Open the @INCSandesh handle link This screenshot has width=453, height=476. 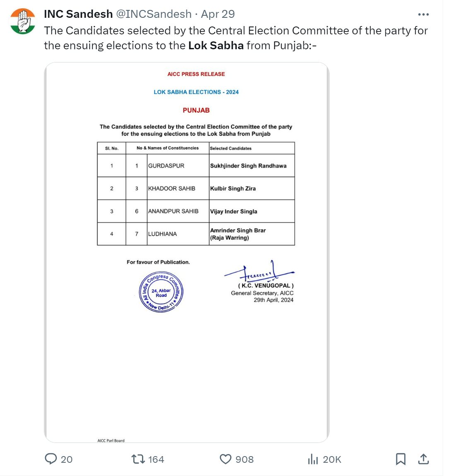[x=154, y=14]
